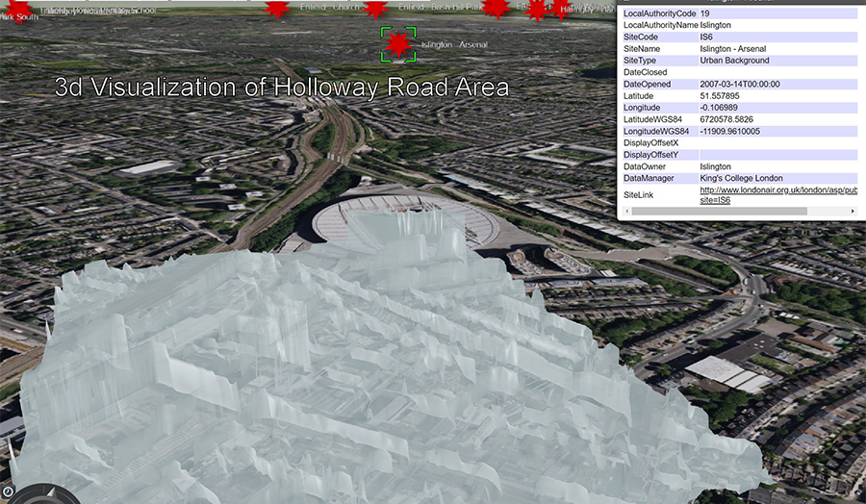
Task: Open the clock animation icon at bottom left
Action: 7,491
